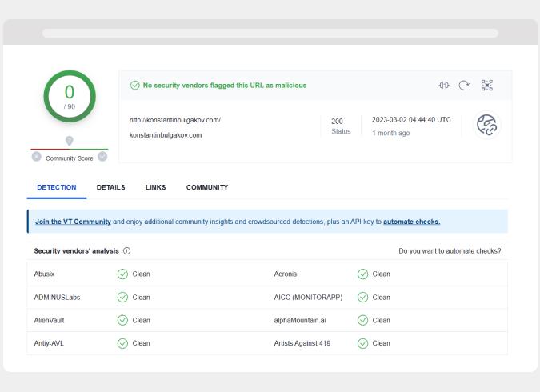Click the http://konstantinbulgakov.com/ URL text
Image resolution: width=540 pixels, height=392 pixels.
(x=175, y=120)
